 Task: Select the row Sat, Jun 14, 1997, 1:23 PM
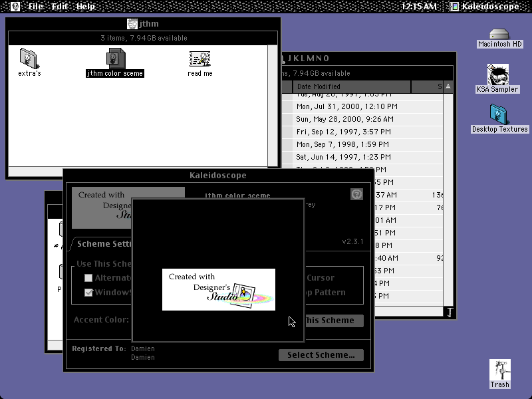(x=362, y=157)
